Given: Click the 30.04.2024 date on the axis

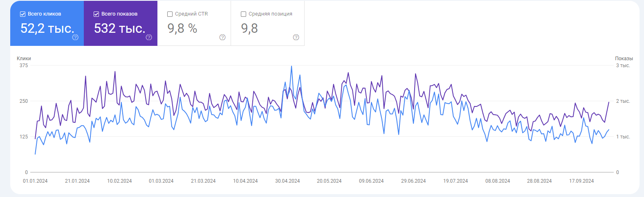Looking at the screenshot, I should 287,181.
